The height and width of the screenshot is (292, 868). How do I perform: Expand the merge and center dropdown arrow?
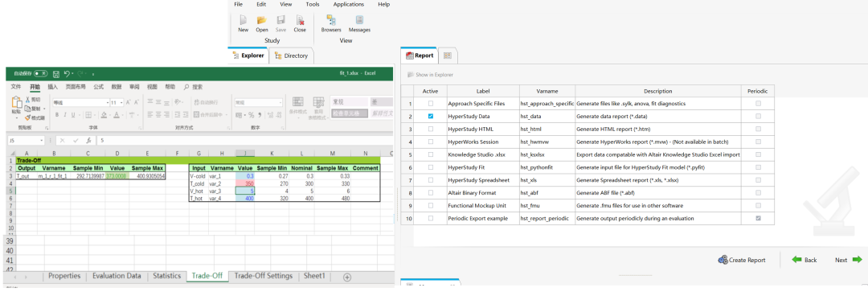pos(227,115)
